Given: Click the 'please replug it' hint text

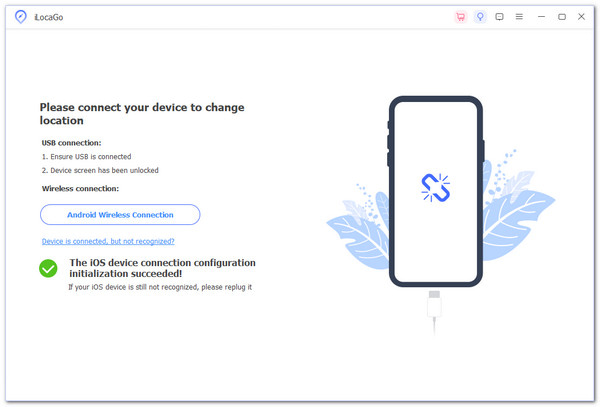Looking at the screenshot, I should click(159, 287).
